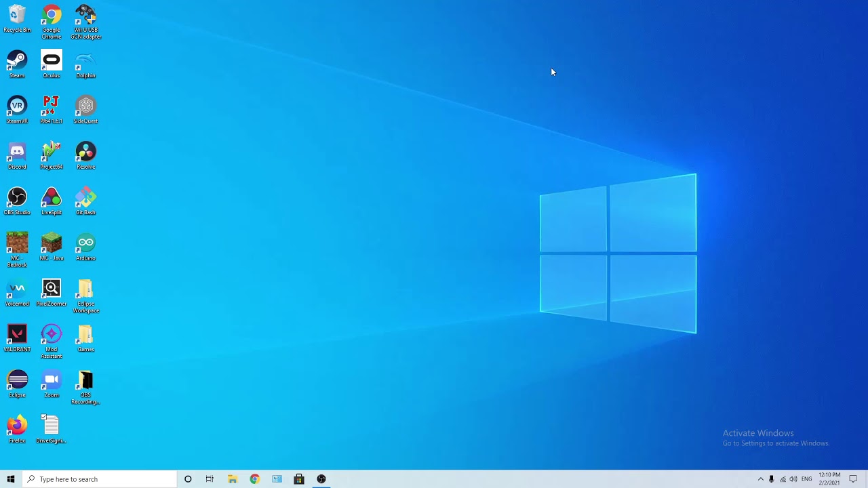Click the ENG language indicator

pos(807,479)
